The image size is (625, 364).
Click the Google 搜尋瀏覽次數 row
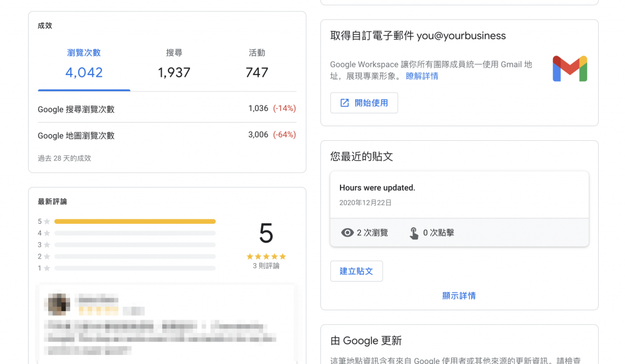167,109
